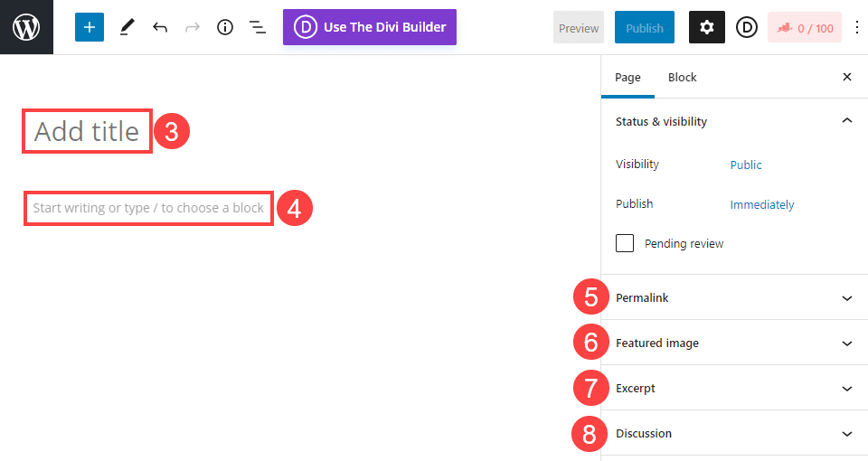Image resolution: width=868 pixels, height=461 pixels.
Task: Switch to the Block tab
Action: coord(682,78)
